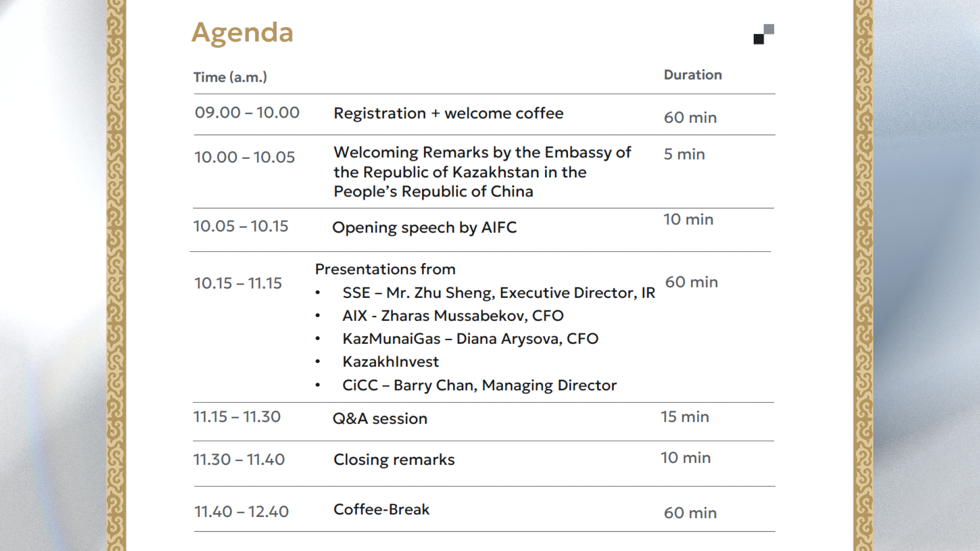Viewport: 980px width, 551px height.
Task: Select the Registration + welcome coffee row text
Action: click(448, 113)
